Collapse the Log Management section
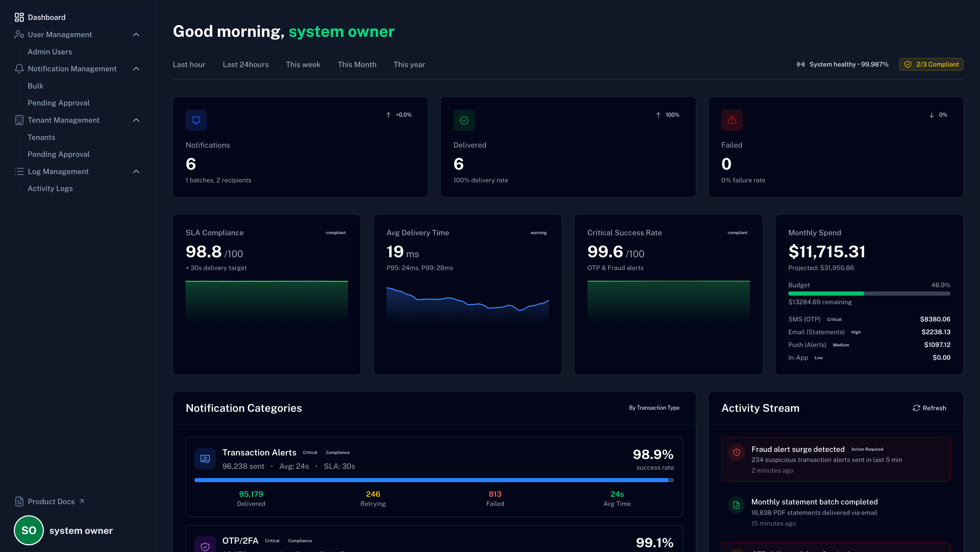 pos(136,171)
